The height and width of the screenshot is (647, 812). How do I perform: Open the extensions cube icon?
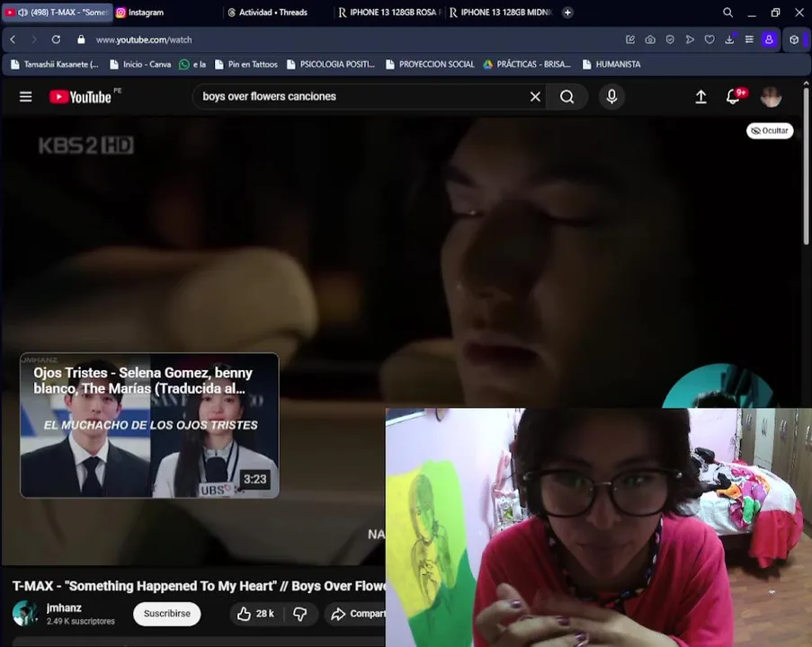(x=794, y=40)
